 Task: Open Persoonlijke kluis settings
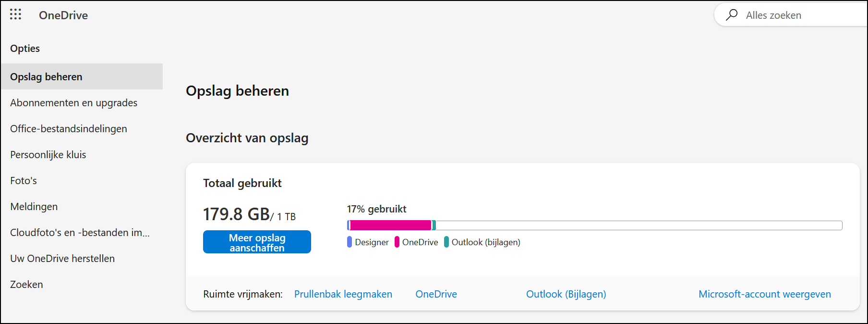click(48, 154)
